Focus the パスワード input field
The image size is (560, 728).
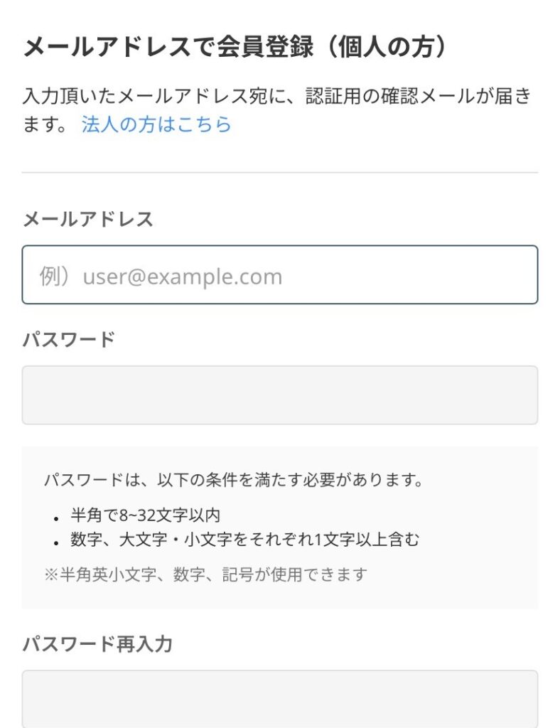[x=279, y=395]
